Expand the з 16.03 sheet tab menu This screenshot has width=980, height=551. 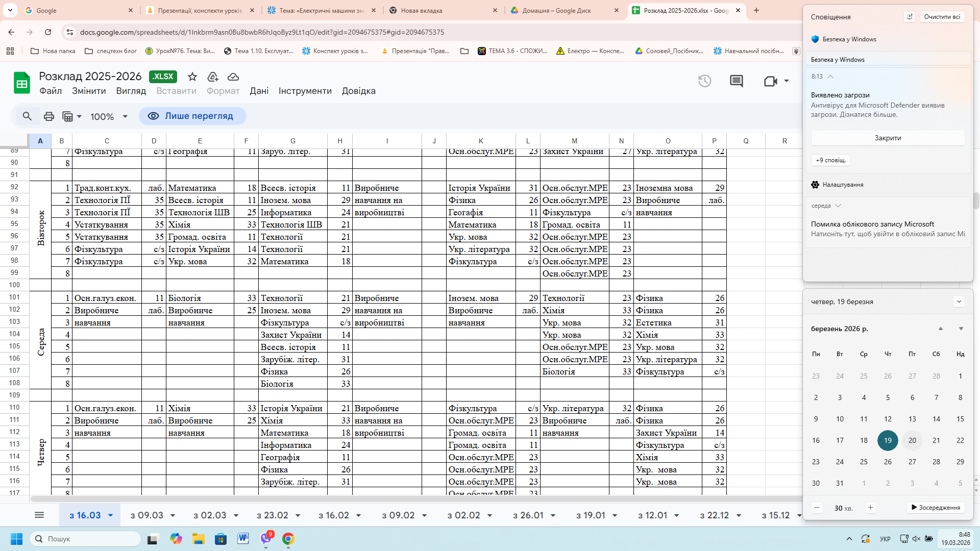[x=110, y=515]
